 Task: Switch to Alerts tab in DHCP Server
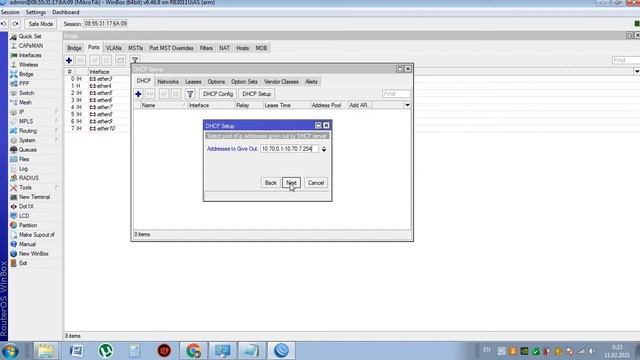click(311, 82)
